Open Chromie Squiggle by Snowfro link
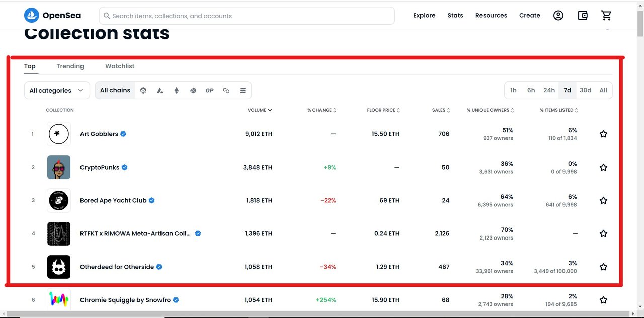The width and height of the screenshot is (644, 318). click(x=125, y=300)
